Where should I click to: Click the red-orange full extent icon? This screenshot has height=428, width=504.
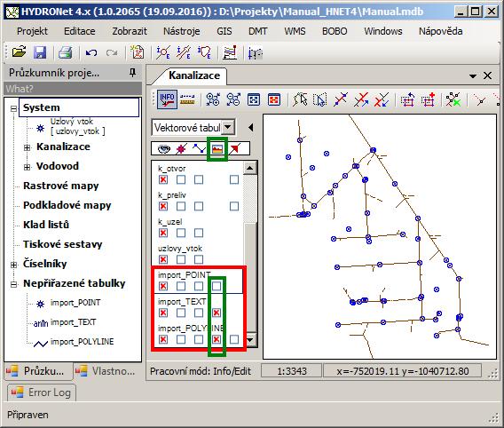click(274, 99)
